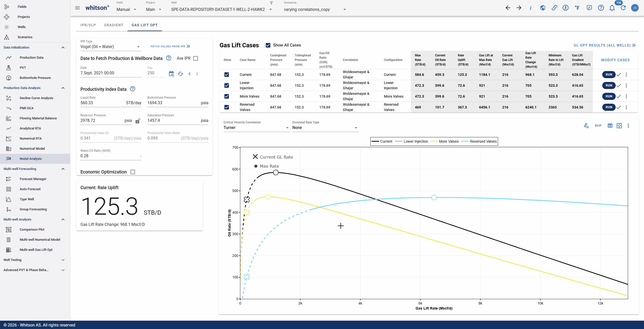Click MODIFY CASES
Screen dimensions: 644x329
click(x=615, y=60)
